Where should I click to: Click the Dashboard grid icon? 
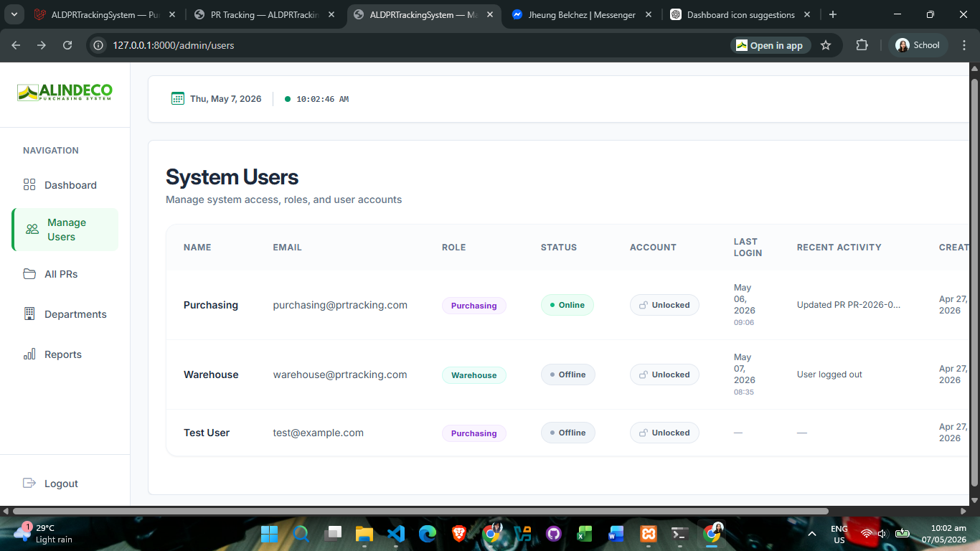[x=29, y=185]
